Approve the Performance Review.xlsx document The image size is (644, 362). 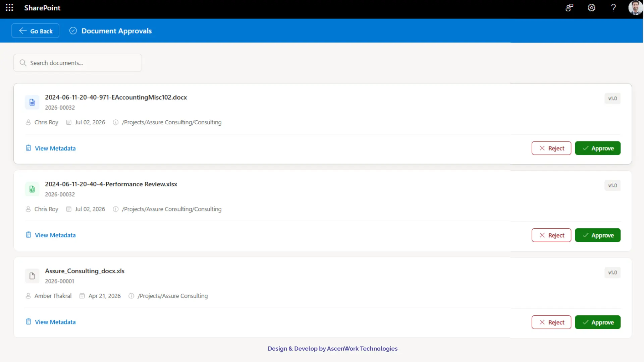[x=598, y=235]
